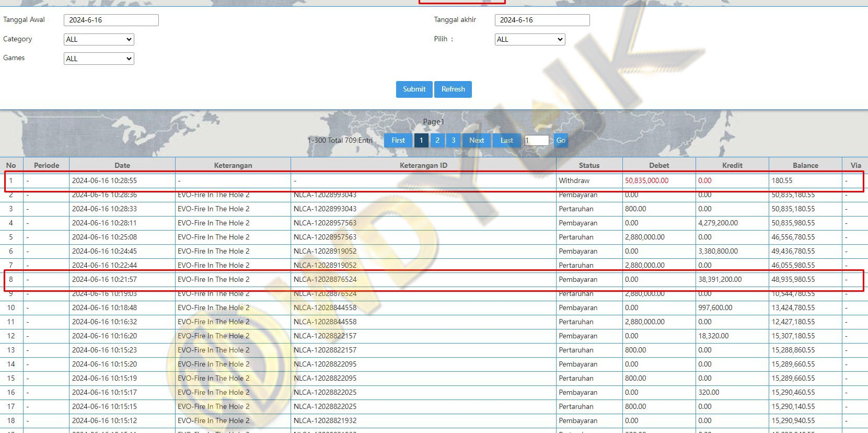This screenshot has width=868, height=433.
Task: Click date 2024-06-16 10:28:55
Action: pos(105,180)
